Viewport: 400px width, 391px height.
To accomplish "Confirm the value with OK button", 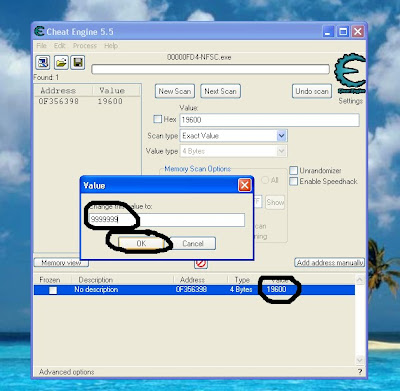I will (x=141, y=243).
